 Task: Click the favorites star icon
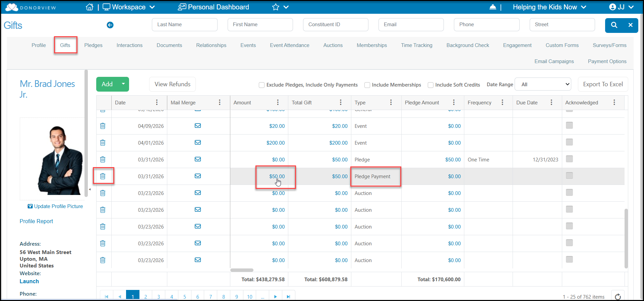(x=276, y=7)
